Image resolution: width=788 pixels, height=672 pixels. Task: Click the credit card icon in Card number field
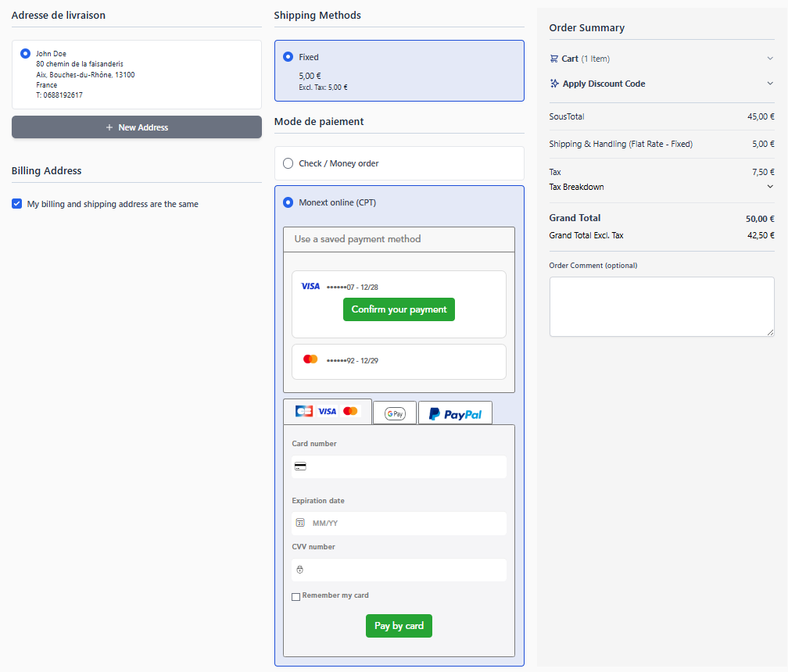coord(300,466)
